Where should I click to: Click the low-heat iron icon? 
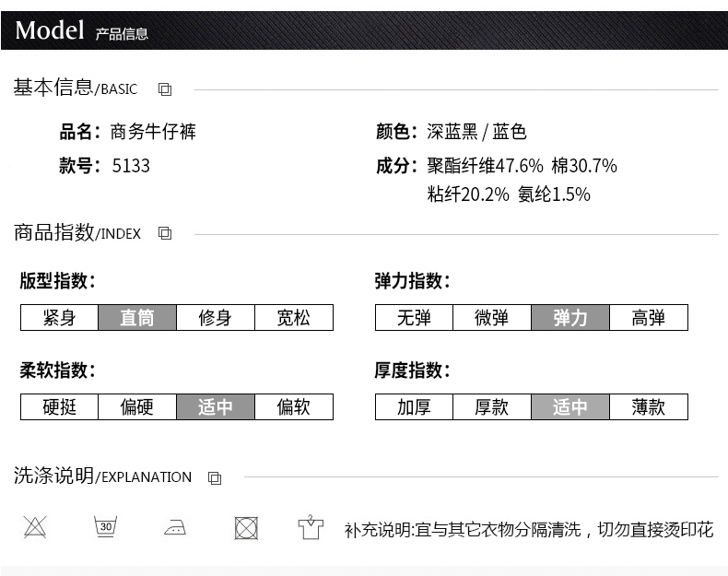(175, 528)
